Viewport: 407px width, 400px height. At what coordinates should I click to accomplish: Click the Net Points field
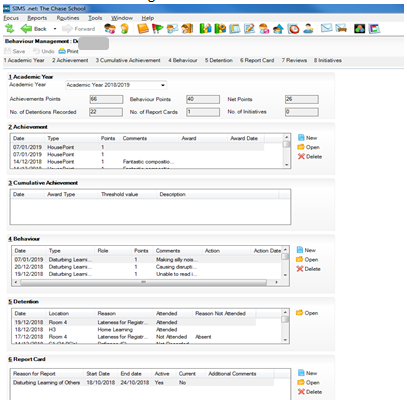[302, 99]
